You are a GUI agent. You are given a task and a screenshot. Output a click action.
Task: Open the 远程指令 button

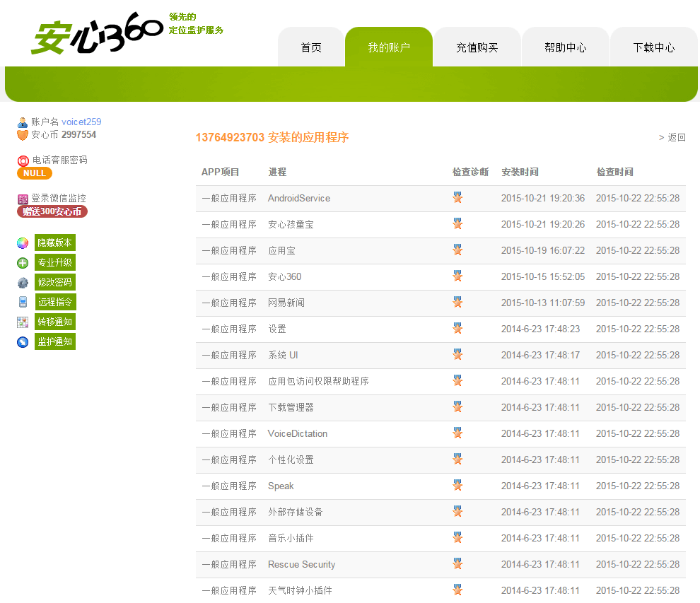55,302
